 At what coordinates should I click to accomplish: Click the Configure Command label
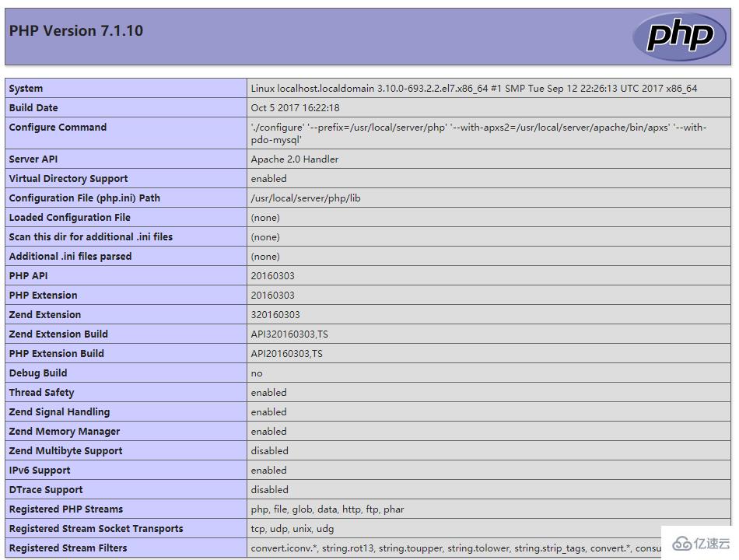click(x=58, y=127)
